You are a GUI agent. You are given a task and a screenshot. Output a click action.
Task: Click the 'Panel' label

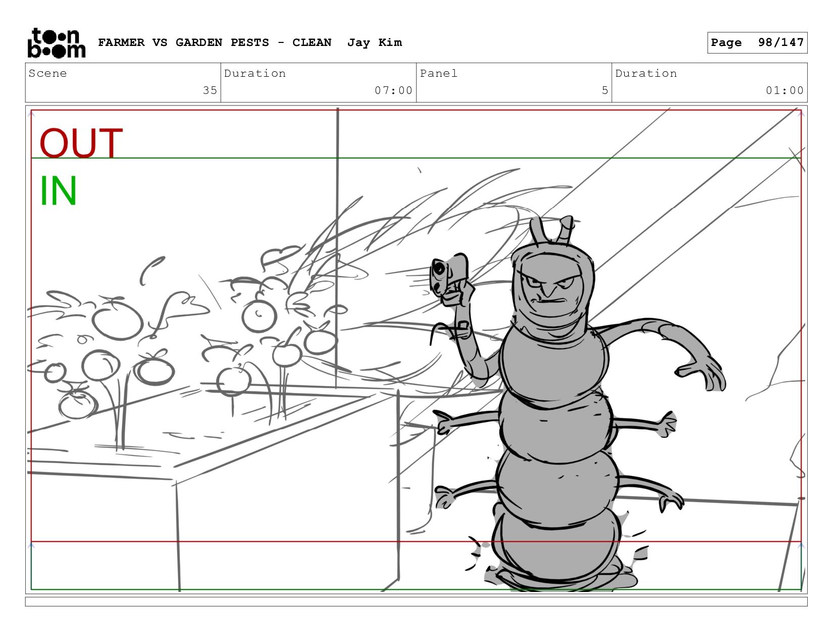pyautogui.click(x=439, y=73)
